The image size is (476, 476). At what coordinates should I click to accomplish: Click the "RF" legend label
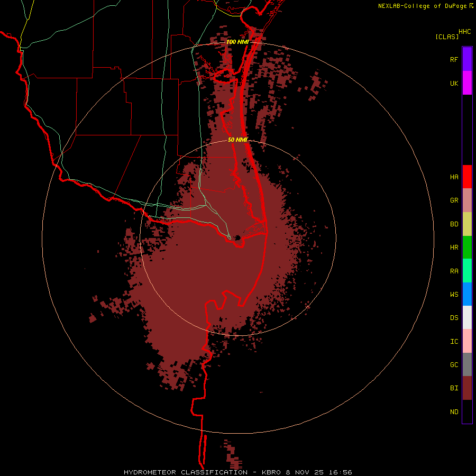[454, 59]
